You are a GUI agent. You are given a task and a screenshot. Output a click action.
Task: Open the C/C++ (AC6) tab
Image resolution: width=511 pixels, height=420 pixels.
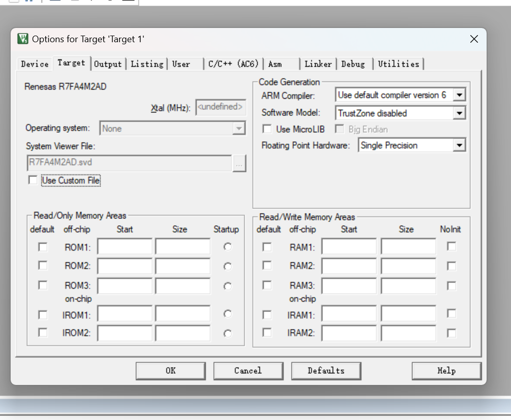click(x=233, y=64)
